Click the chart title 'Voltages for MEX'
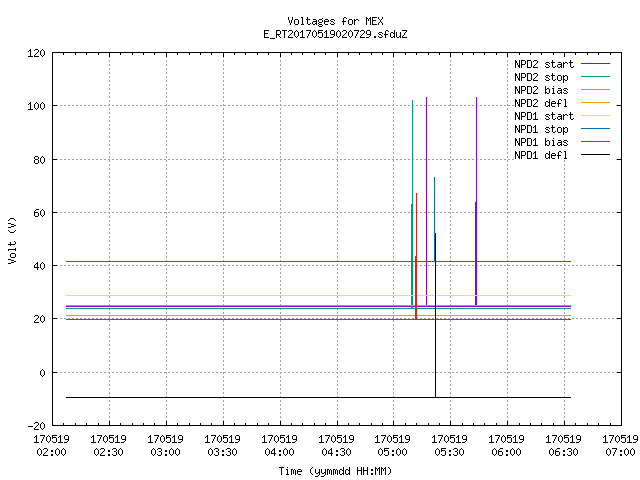Image resolution: width=640 pixels, height=480 pixels. tap(335, 21)
